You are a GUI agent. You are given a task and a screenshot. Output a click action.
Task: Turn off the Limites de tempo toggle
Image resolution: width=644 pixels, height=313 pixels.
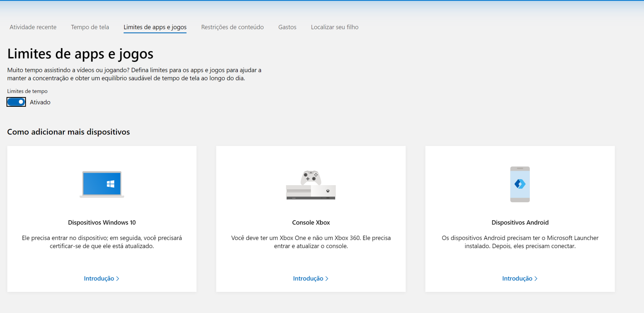coord(16,102)
